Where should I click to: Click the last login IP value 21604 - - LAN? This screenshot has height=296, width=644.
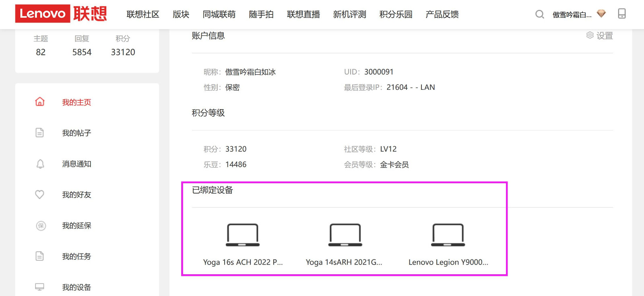coord(411,87)
